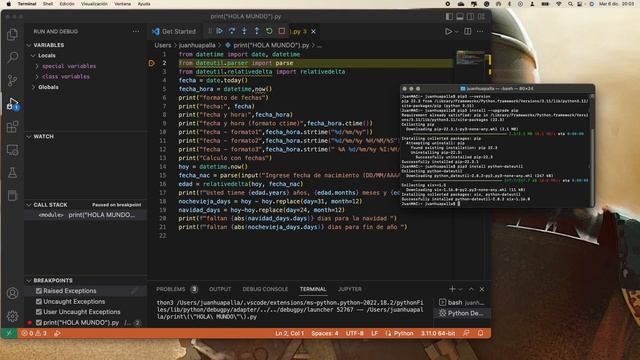640x360 pixels.
Task: Click Spaces: 4 indentation setting
Action: pos(325,333)
